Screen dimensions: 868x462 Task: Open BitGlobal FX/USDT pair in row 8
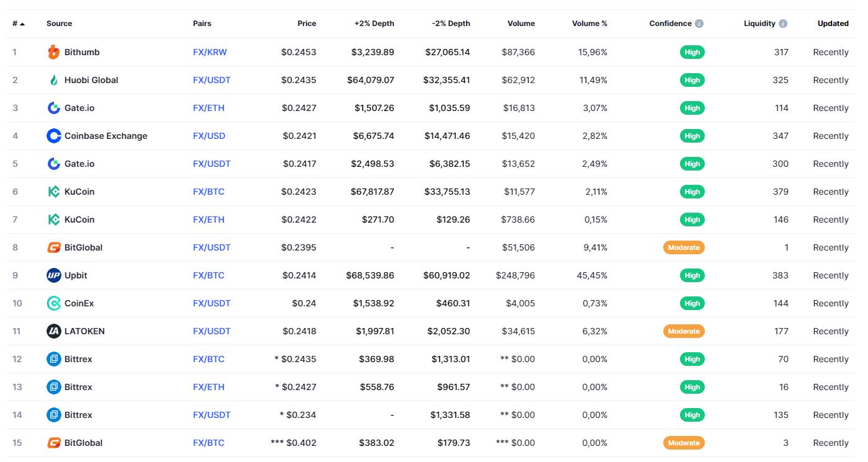point(212,247)
